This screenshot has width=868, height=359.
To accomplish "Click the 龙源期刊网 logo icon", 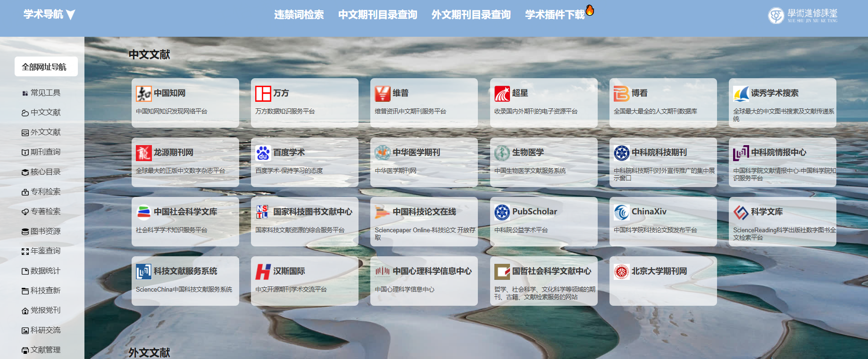I will (143, 153).
